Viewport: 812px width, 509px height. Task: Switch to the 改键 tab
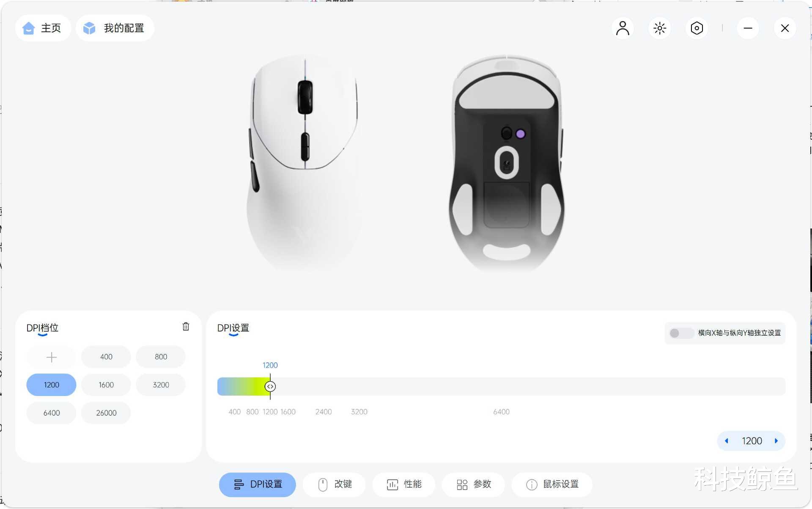tap(335, 484)
